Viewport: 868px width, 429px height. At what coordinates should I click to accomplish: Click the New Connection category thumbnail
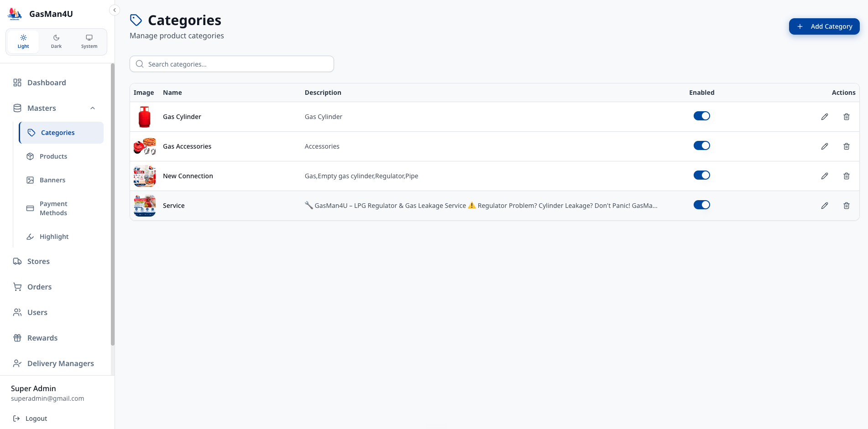(x=145, y=176)
